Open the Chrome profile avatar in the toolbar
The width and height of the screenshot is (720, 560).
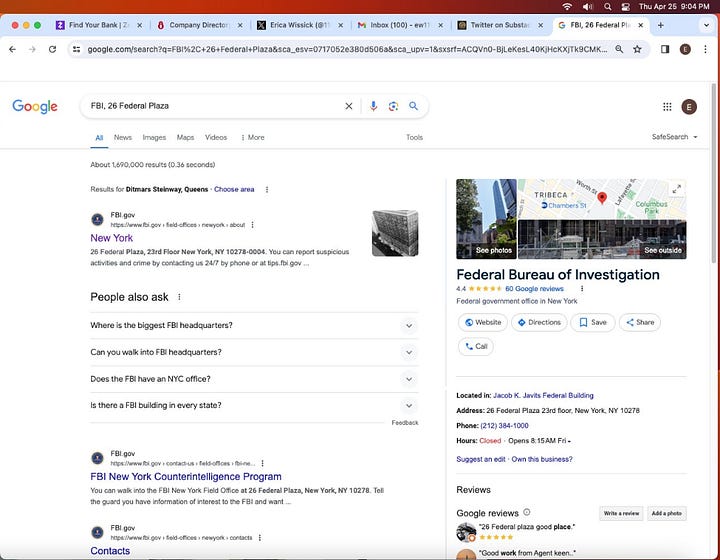point(685,49)
